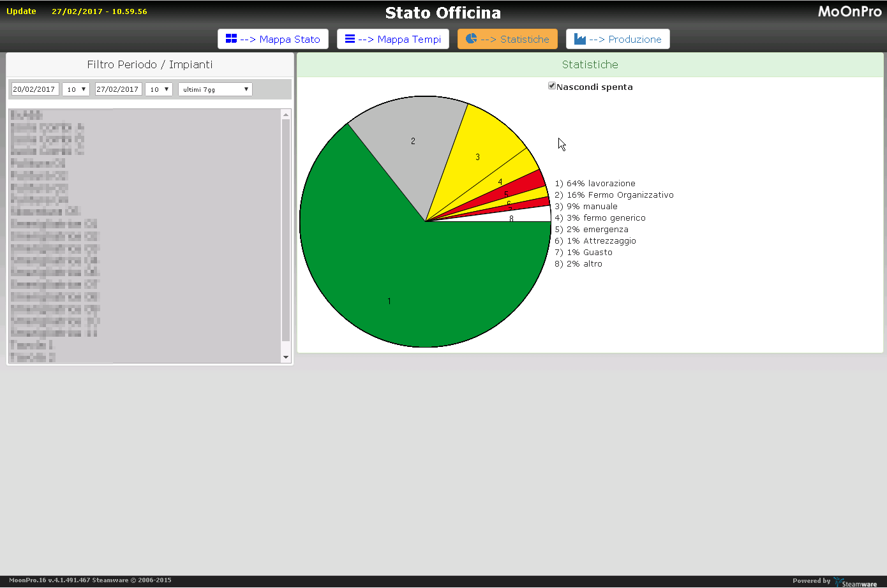Click the scroll up arrow of plant list
Image resolution: width=887 pixels, height=588 pixels.
[x=285, y=114]
